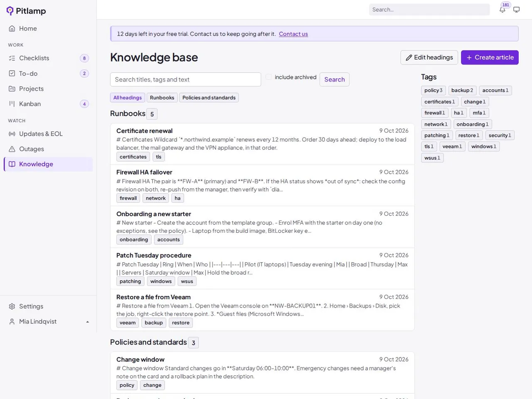This screenshot has width=532, height=399.
Task: Filter by the wsus 1 tag in Tags panel
Action: 432,158
